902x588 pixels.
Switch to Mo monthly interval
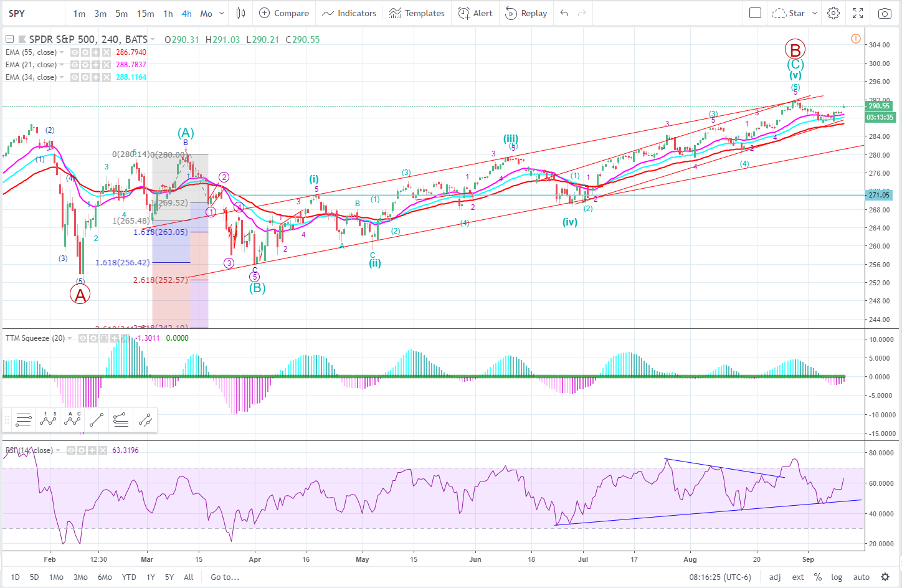click(206, 13)
